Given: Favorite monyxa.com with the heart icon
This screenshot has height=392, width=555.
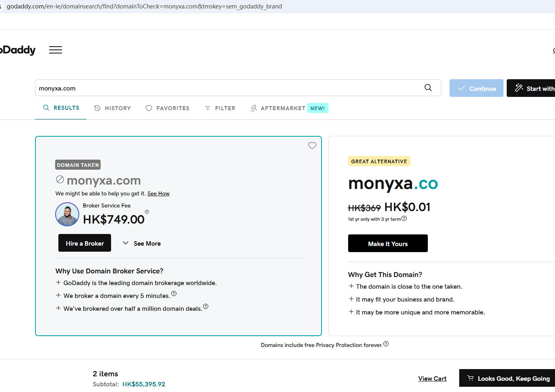Looking at the screenshot, I should [312, 146].
